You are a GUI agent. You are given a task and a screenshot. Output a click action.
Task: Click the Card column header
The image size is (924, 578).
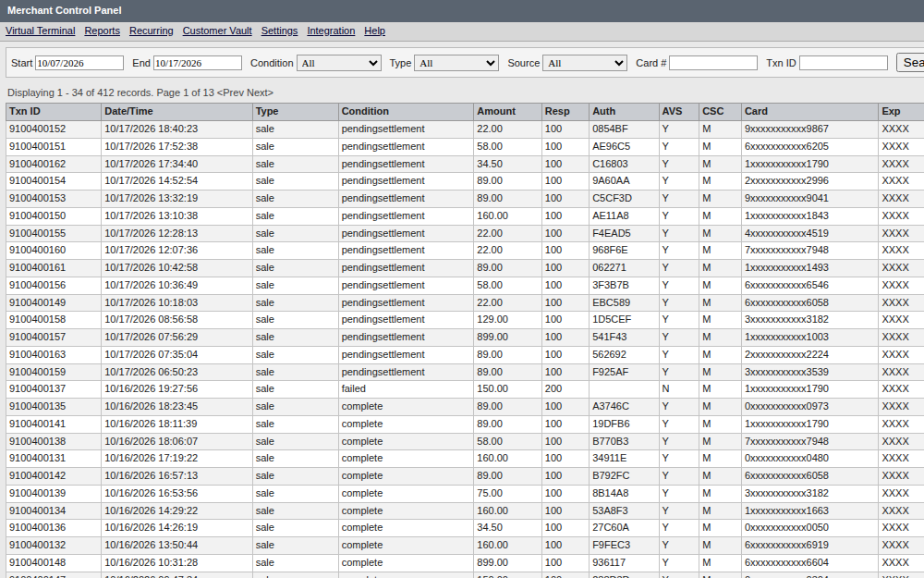[x=809, y=112]
